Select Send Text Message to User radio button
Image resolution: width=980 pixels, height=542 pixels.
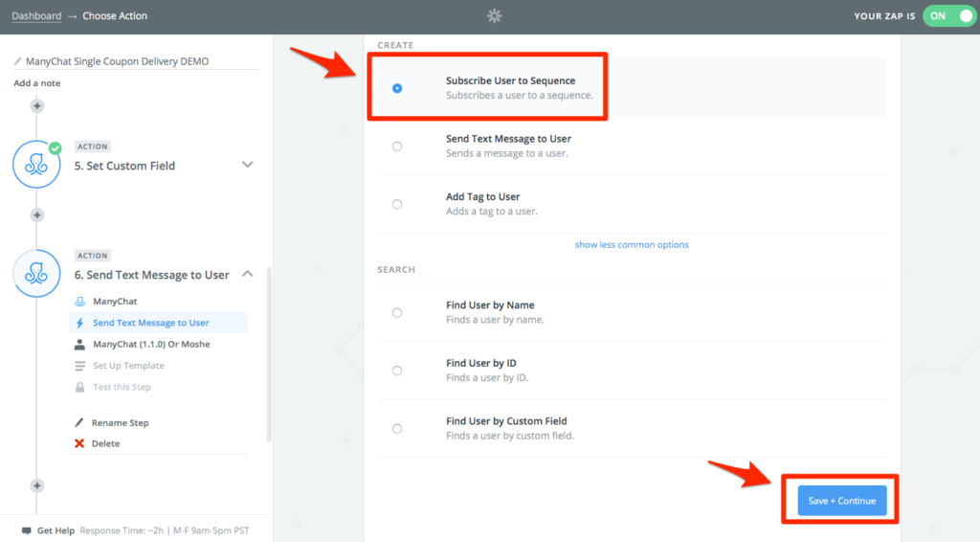pyautogui.click(x=397, y=147)
